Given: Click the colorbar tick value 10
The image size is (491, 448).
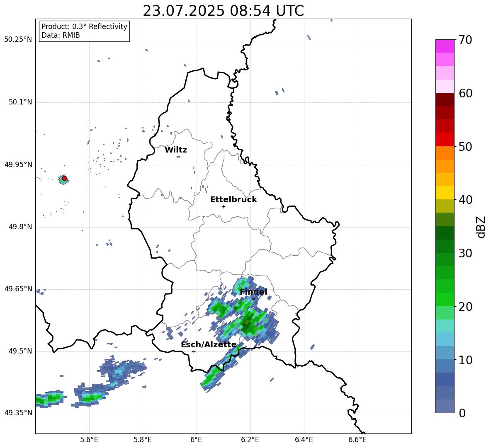Looking at the screenshot, I should pos(465,360).
